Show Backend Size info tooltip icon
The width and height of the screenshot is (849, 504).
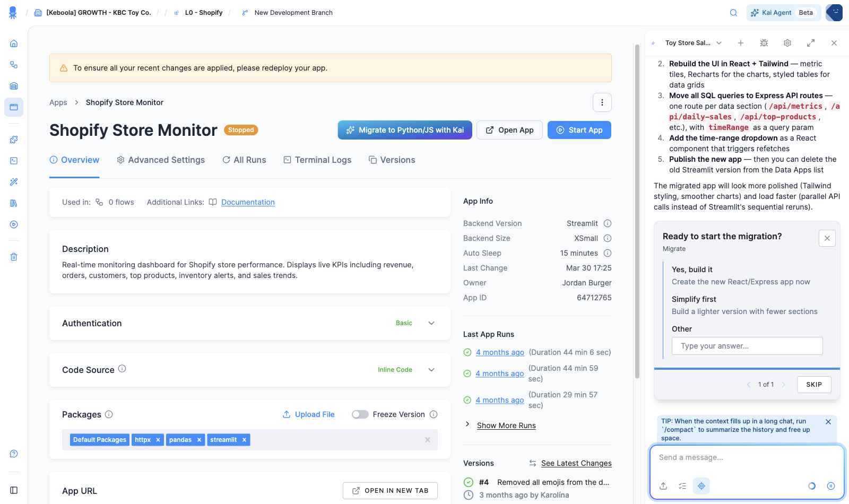click(x=608, y=238)
